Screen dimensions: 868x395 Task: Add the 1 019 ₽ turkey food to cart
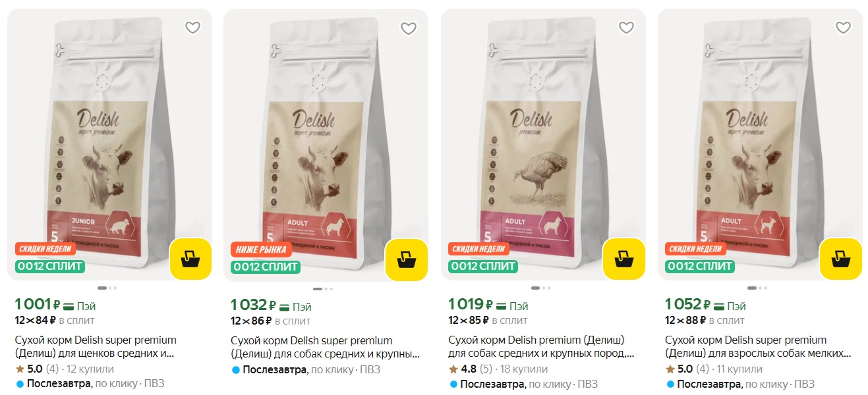(623, 259)
